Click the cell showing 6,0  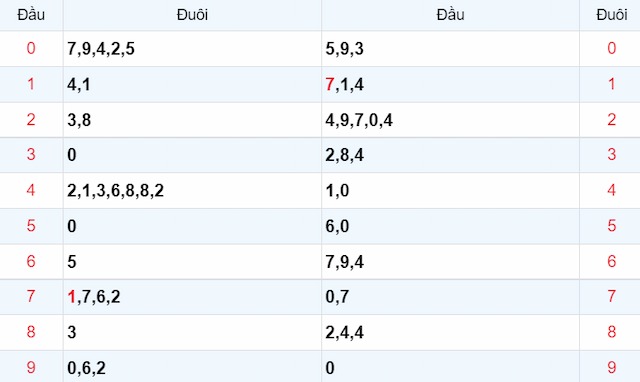click(x=450, y=226)
